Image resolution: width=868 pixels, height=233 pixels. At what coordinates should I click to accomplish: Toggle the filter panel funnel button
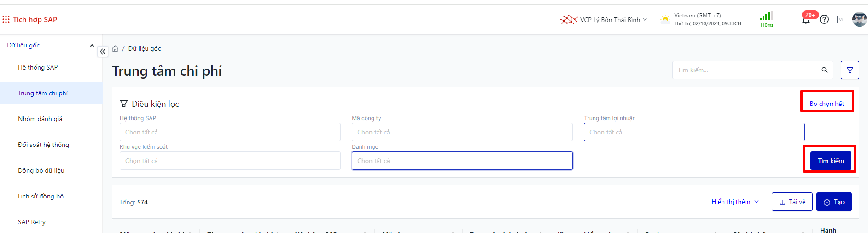point(850,70)
